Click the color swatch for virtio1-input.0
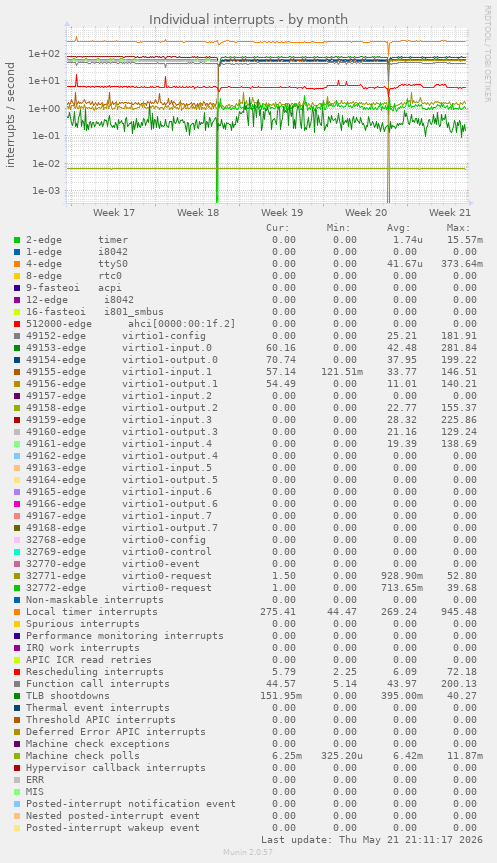 (17, 348)
